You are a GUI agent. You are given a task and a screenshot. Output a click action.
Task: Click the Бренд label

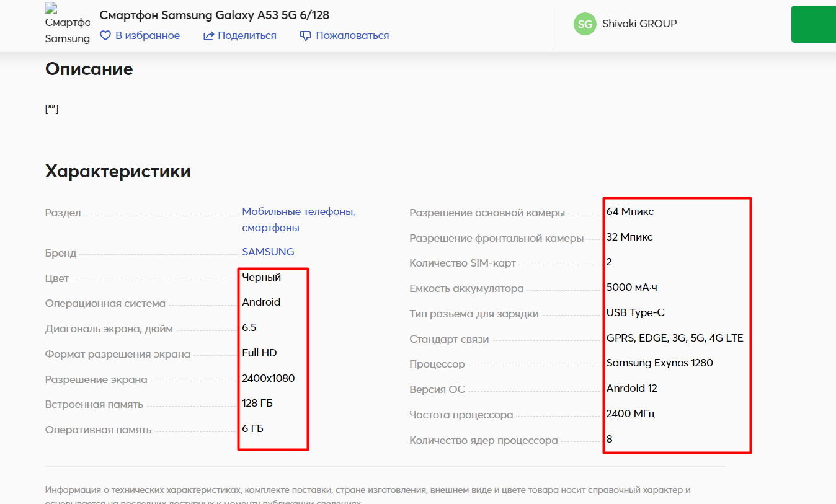(61, 253)
